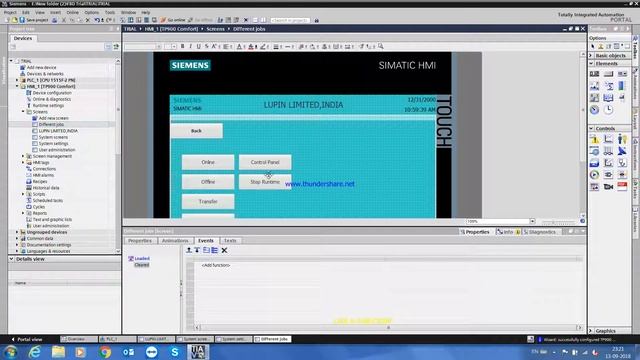Collapse the Screens folder
The image size is (640, 360).
pos(23,112)
